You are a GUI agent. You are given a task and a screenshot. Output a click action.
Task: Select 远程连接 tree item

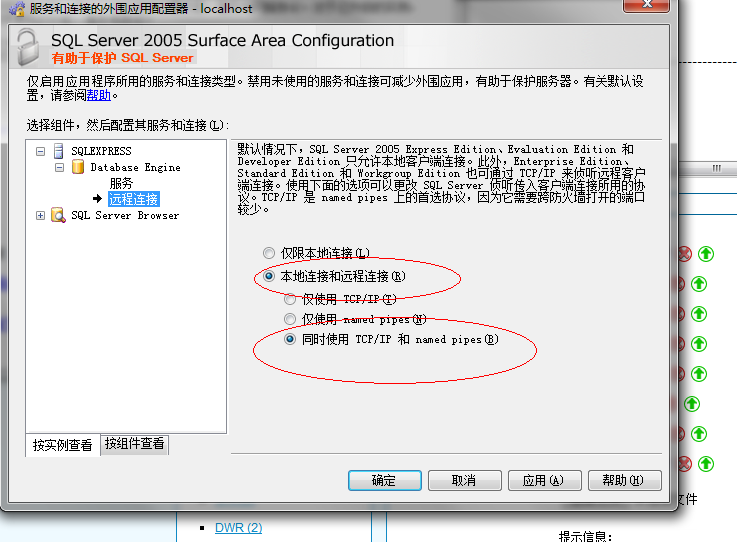point(134,199)
